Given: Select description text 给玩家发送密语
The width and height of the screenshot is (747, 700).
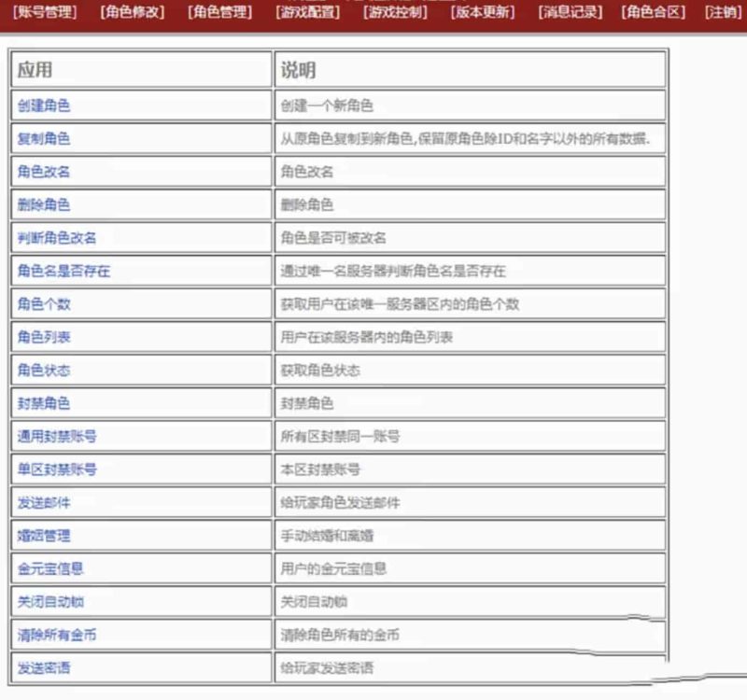Looking at the screenshot, I should [x=327, y=668].
